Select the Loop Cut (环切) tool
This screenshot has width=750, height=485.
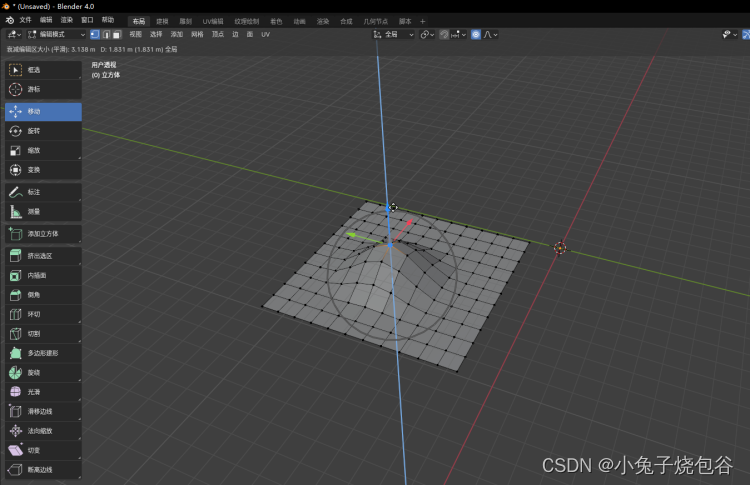(43, 314)
